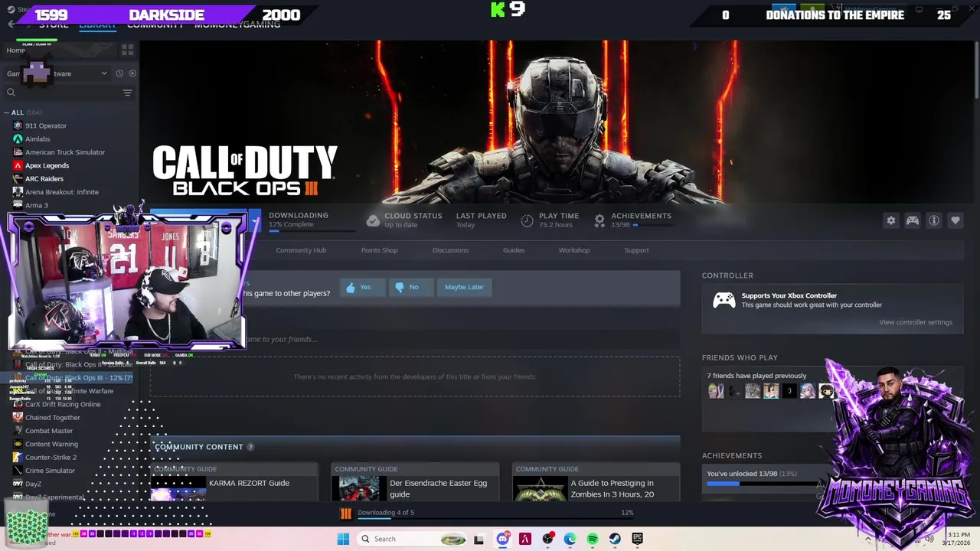Viewport: 980px width, 551px height.
Task: Click View controller settings link
Action: pyautogui.click(x=916, y=322)
